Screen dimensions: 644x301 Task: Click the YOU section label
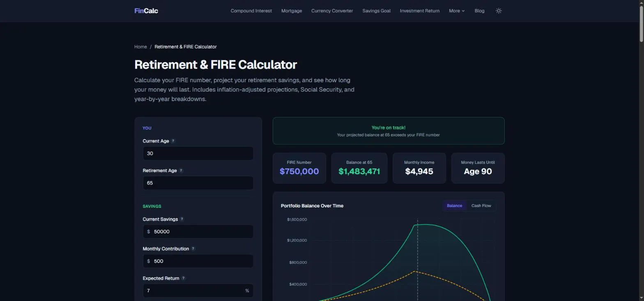147,128
